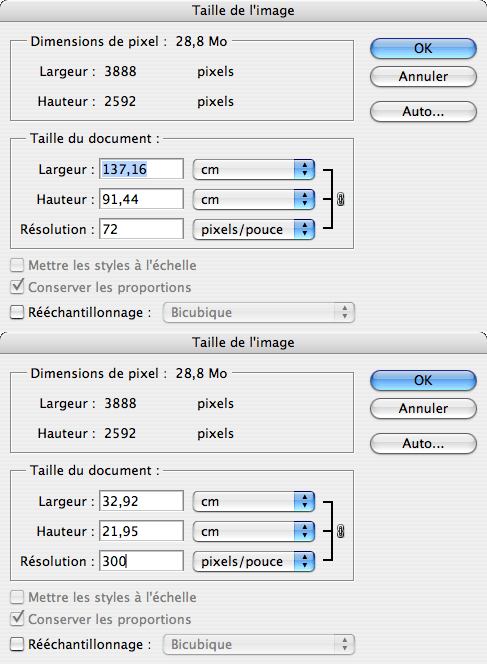Image resolution: width=487 pixels, height=664 pixels.
Task: Toggle Conserver les proportions in upper dialog
Action: pos(17,287)
